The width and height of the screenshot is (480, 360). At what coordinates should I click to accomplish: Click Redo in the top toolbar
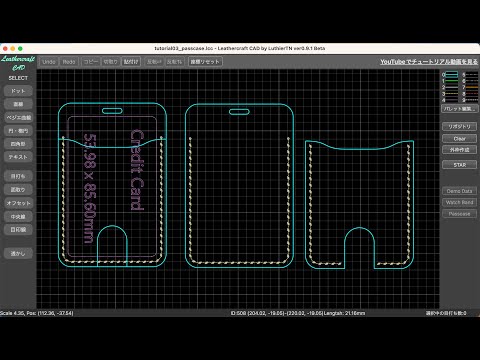pyautogui.click(x=69, y=62)
